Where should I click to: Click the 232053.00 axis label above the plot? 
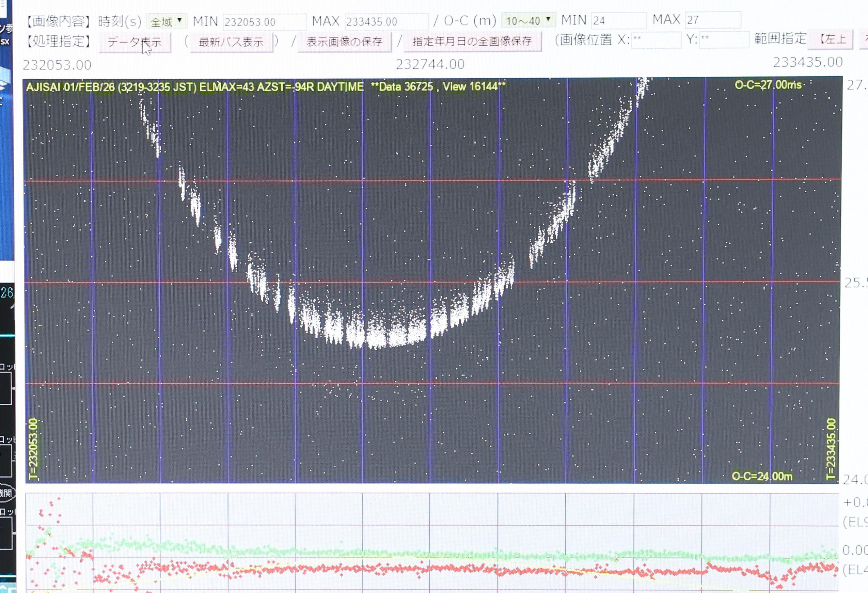click(57, 65)
